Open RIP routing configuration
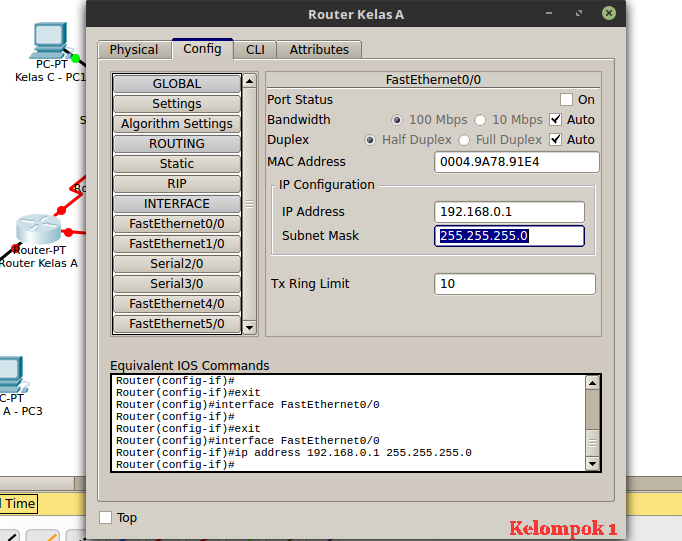The image size is (682, 541). 177,184
